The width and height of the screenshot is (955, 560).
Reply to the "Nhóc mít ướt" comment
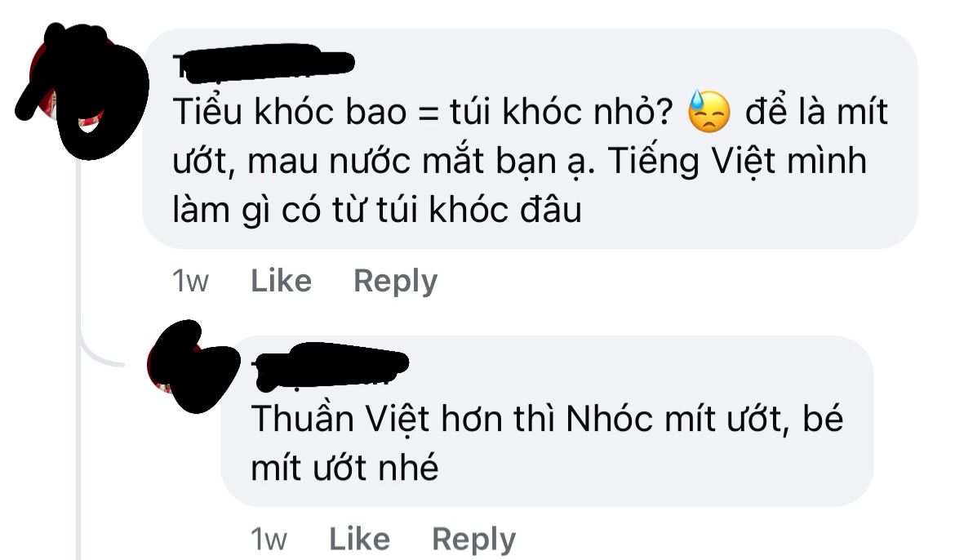tap(474, 540)
